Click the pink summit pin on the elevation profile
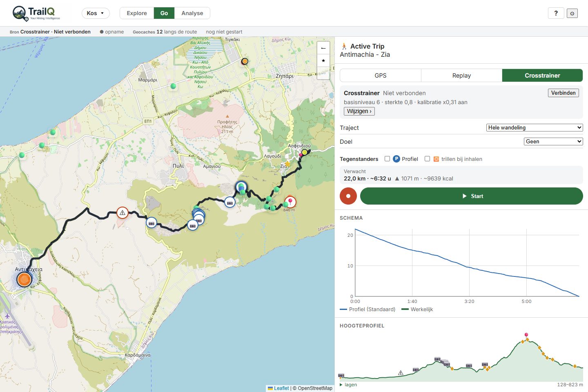The height and width of the screenshot is (392, 588). (526, 335)
